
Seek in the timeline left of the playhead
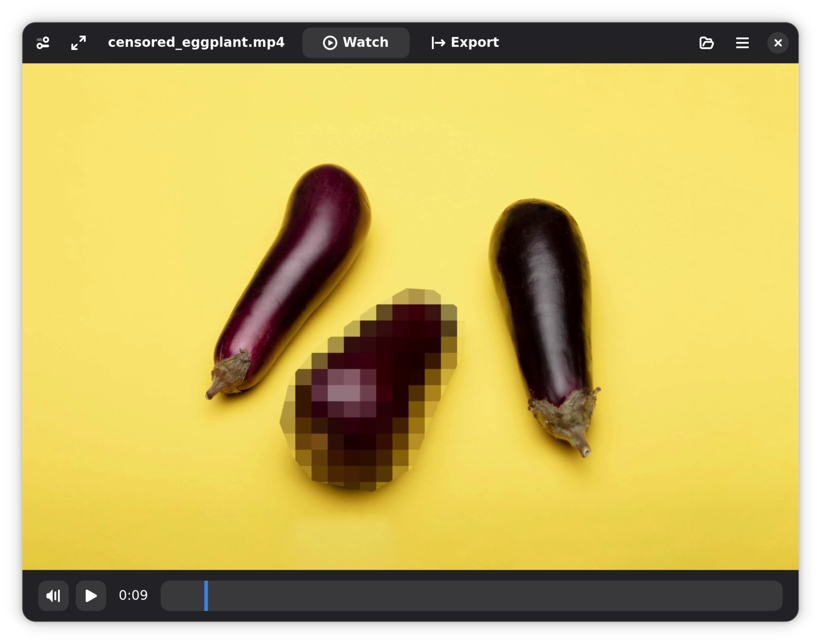tap(183, 595)
